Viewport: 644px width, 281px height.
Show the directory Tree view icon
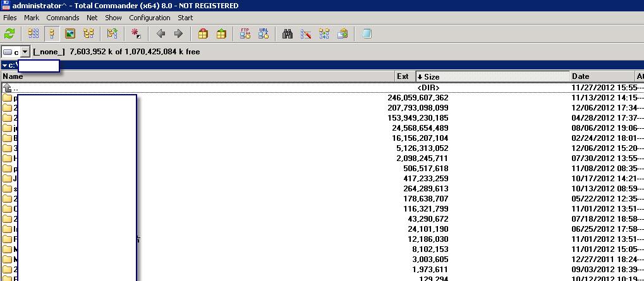(x=88, y=33)
